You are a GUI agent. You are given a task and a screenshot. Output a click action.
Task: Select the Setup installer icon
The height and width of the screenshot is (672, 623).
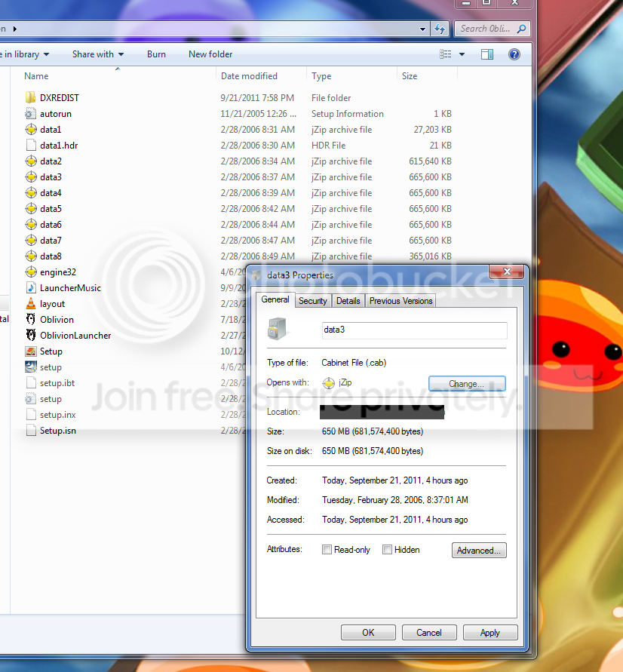(x=30, y=351)
